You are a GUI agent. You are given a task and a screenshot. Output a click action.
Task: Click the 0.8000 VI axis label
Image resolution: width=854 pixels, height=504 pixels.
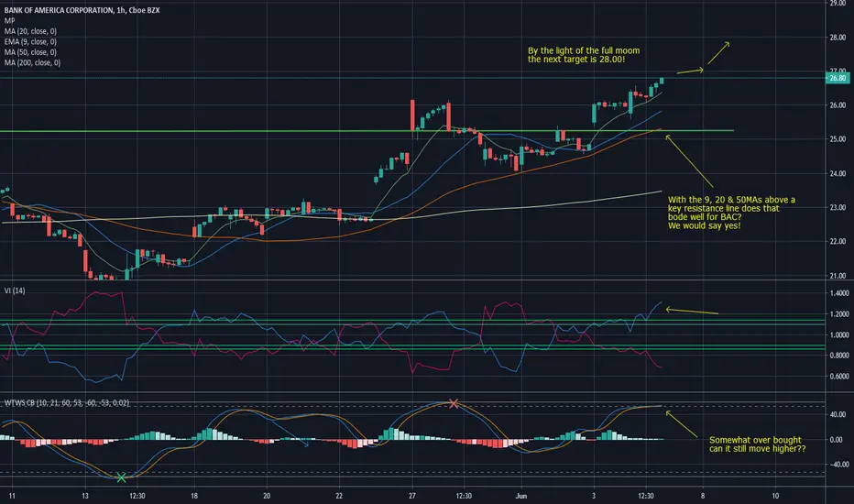pos(839,356)
